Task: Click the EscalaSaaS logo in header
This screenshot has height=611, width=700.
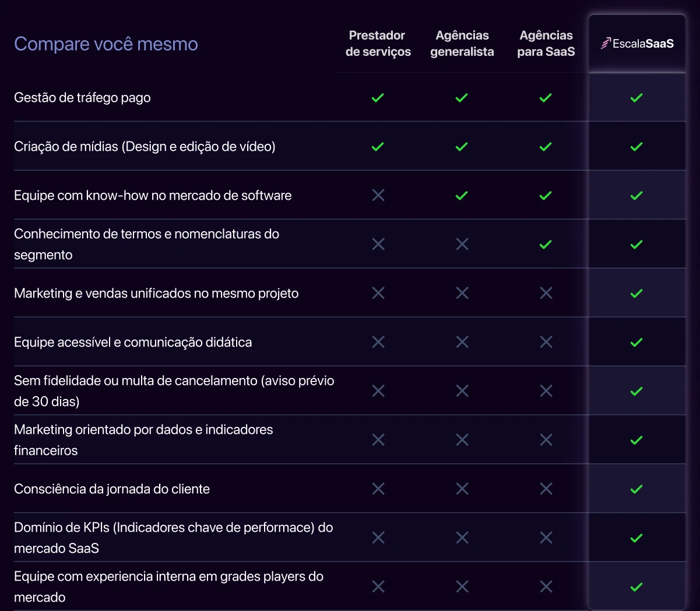Action: point(637,44)
